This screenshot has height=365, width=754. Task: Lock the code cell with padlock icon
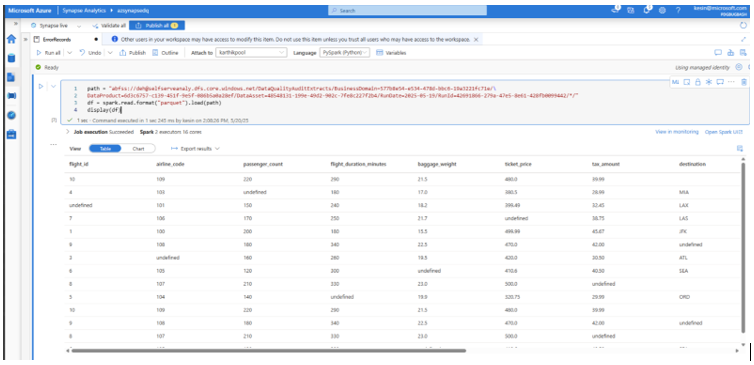point(698,82)
